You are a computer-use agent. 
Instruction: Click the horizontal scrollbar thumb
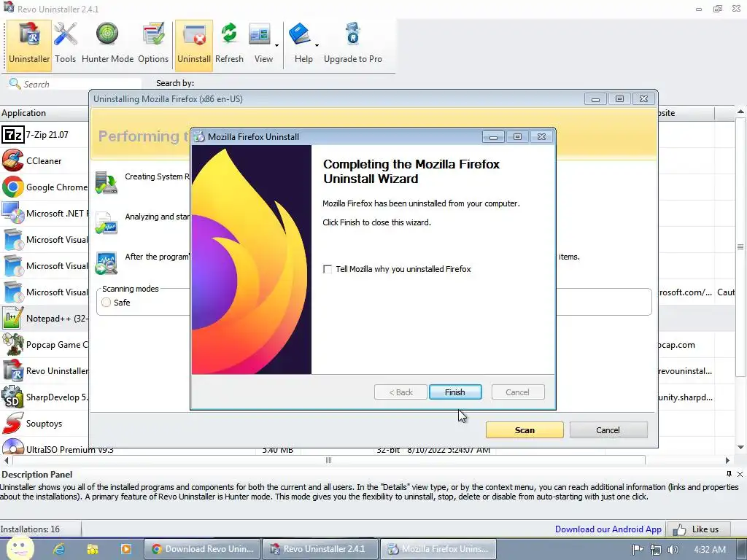[x=329, y=460]
